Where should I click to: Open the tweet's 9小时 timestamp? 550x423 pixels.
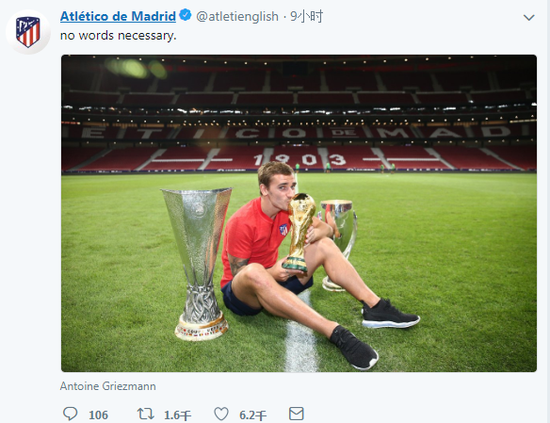tap(306, 16)
